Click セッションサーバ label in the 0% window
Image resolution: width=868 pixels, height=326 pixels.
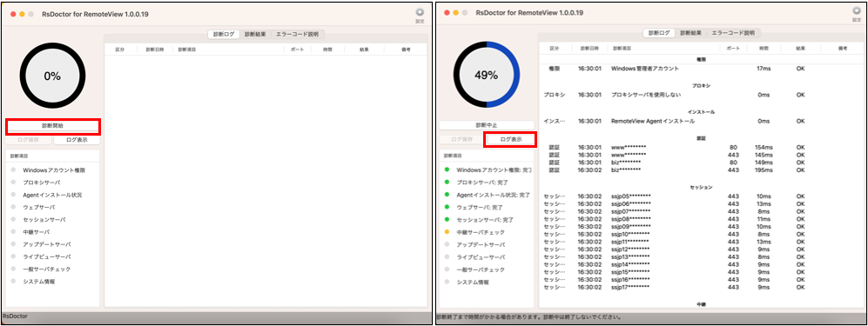(x=44, y=219)
